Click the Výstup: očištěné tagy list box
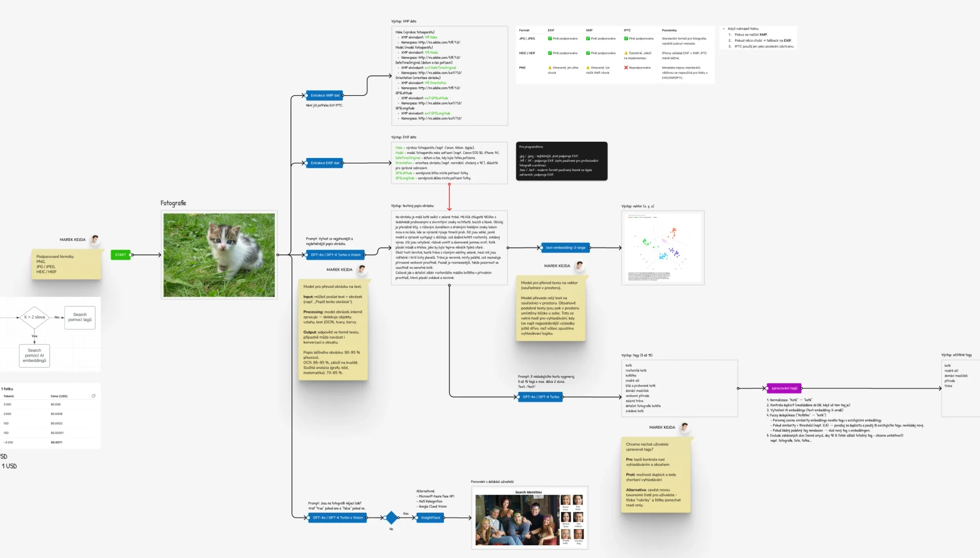Viewport: 980px width, 558px height. point(960,388)
